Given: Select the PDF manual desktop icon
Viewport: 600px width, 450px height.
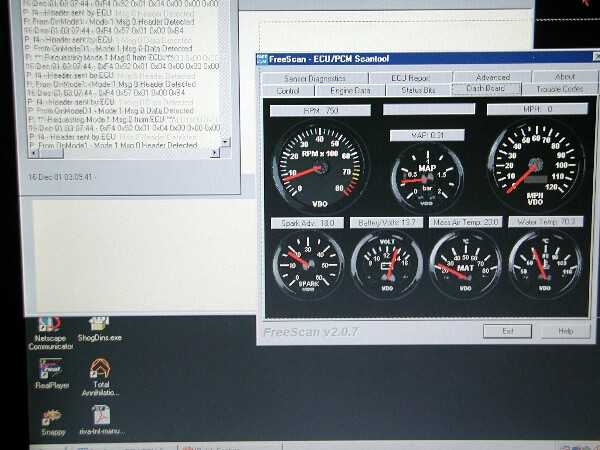Looking at the screenshot, I should tap(101, 420).
